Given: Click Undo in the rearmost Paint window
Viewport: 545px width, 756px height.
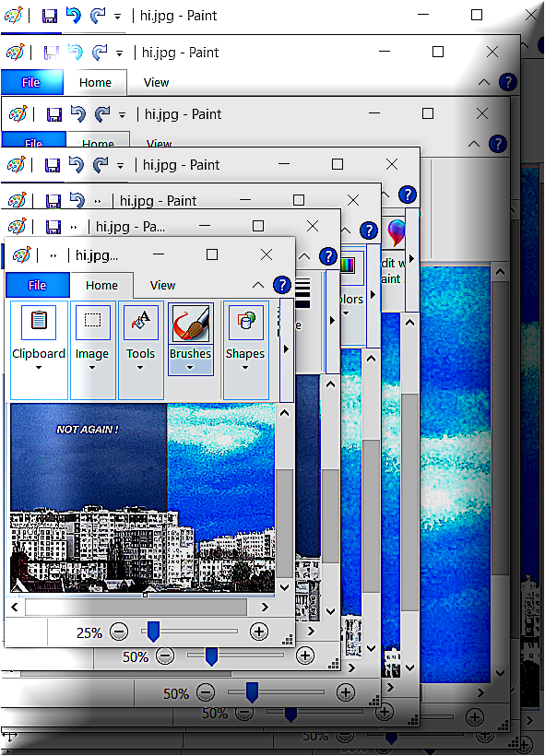Looking at the screenshot, I should pyautogui.click(x=73, y=16).
